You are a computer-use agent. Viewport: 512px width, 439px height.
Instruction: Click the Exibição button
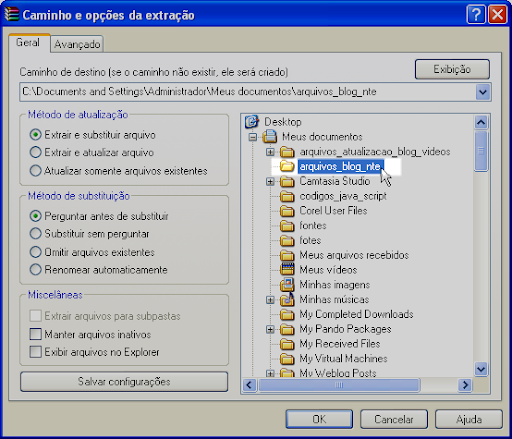click(x=452, y=69)
